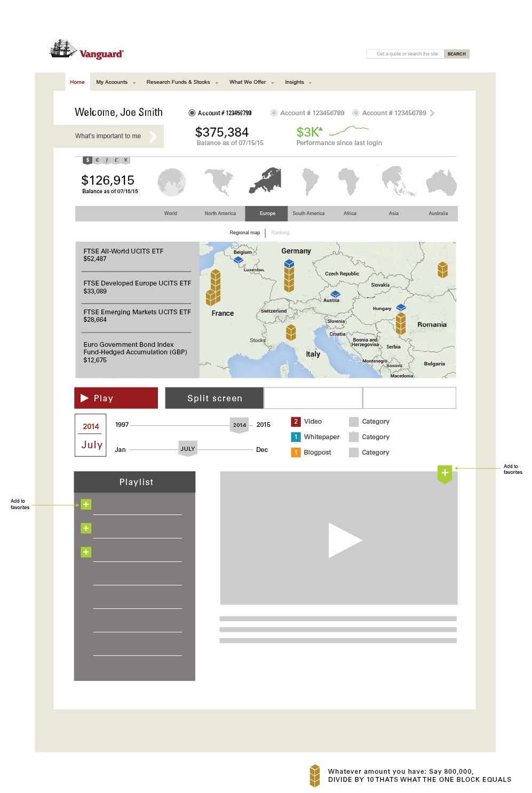Switch to the Ranking view
The width and height of the screenshot is (532, 793).
[280, 233]
